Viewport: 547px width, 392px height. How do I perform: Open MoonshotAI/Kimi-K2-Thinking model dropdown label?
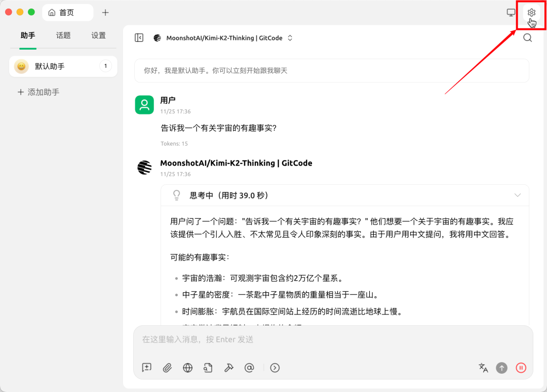(224, 38)
